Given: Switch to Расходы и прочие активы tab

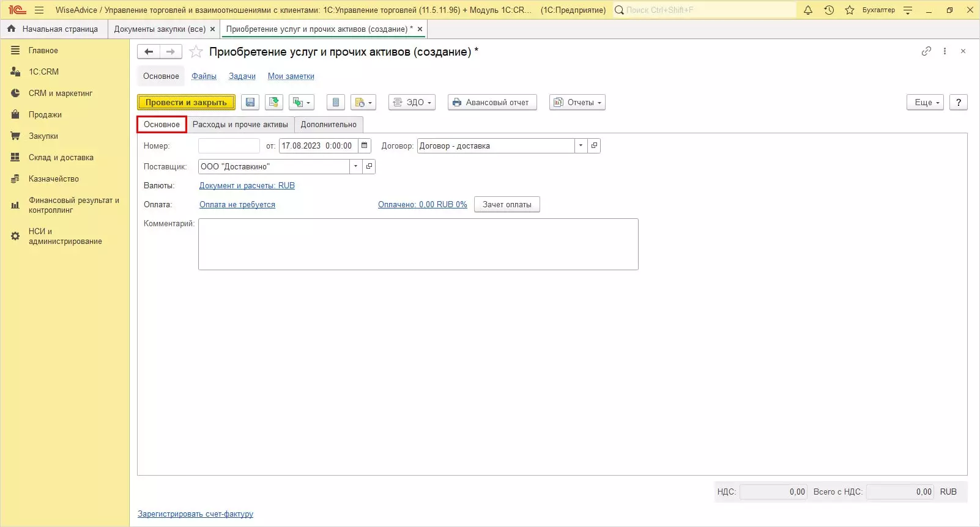Looking at the screenshot, I should click(240, 124).
